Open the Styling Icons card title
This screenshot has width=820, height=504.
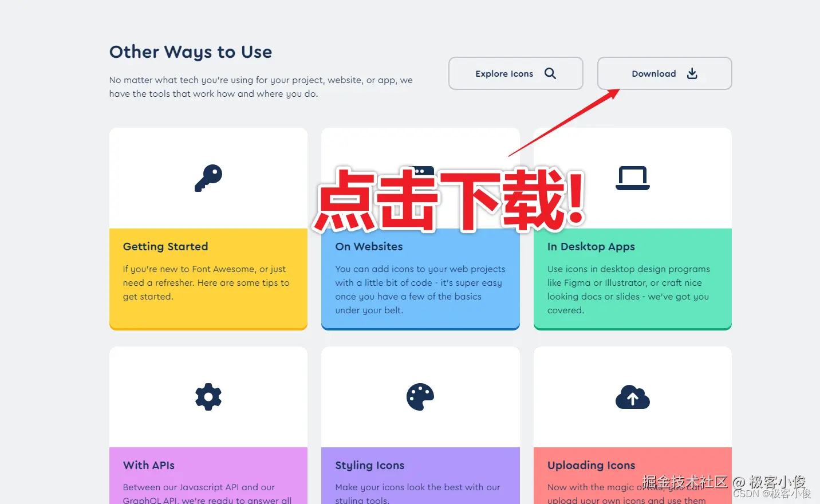tap(370, 465)
